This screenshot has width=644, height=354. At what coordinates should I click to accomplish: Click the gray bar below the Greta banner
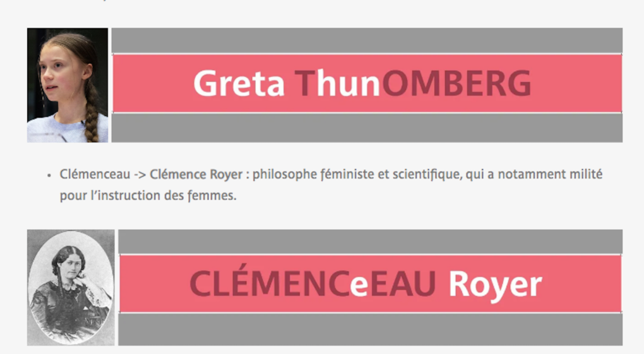[367, 128]
